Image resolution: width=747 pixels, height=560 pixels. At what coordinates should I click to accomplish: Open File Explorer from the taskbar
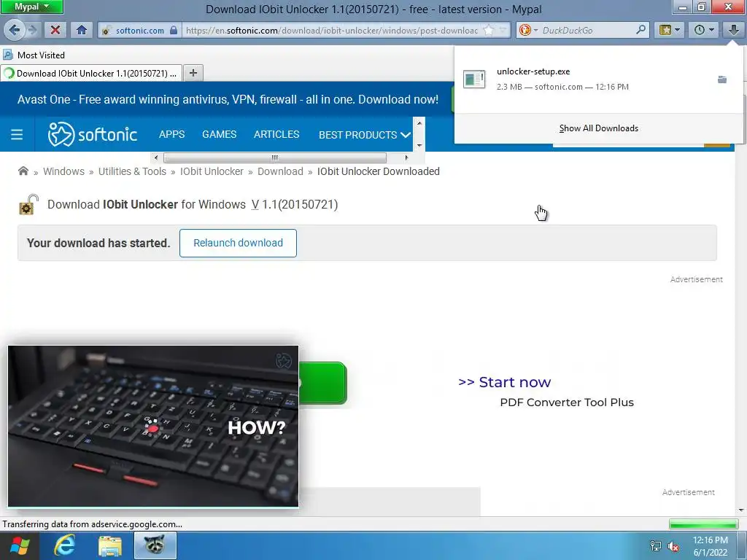click(x=110, y=545)
